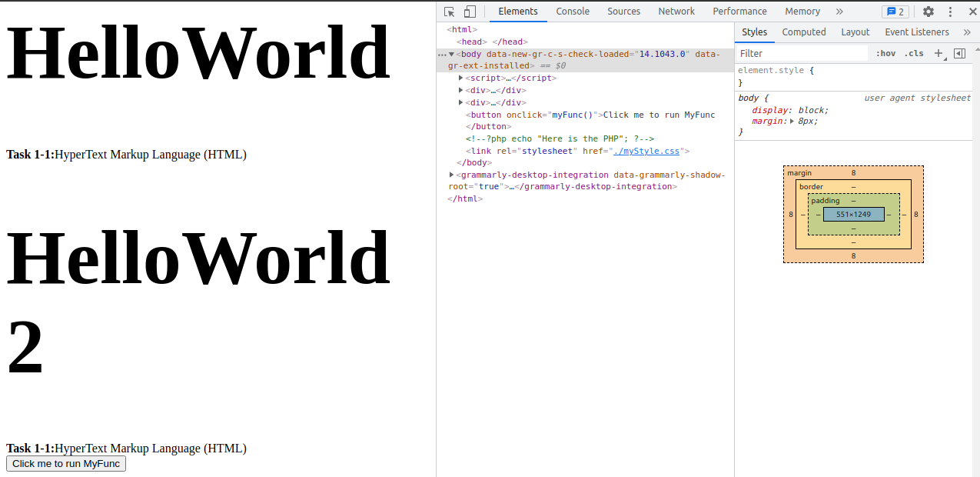Toggle the computed styles sidebar icon

pos(959,53)
